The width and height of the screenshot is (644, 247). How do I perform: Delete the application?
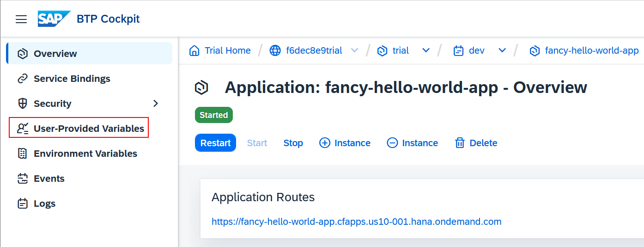pyautogui.click(x=476, y=143)
